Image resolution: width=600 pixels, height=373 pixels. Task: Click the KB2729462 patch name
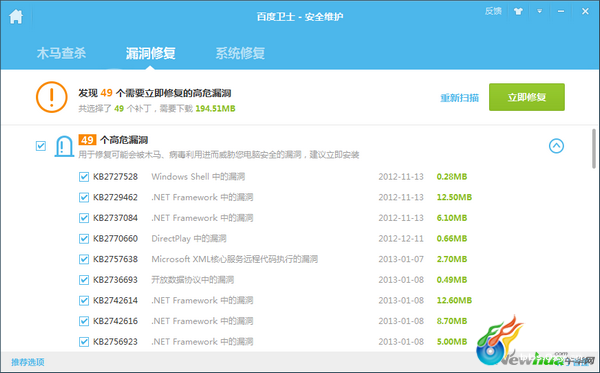point(116,197)
